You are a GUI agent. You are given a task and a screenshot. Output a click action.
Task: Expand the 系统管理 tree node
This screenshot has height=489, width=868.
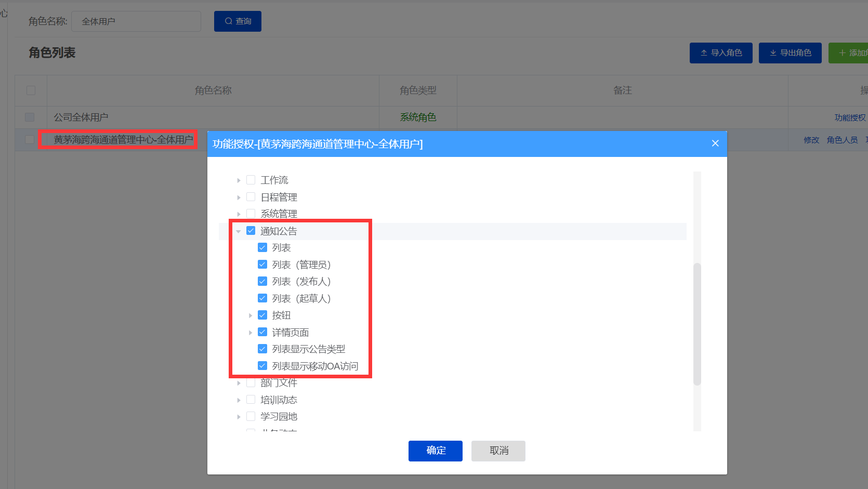point(239,214)
